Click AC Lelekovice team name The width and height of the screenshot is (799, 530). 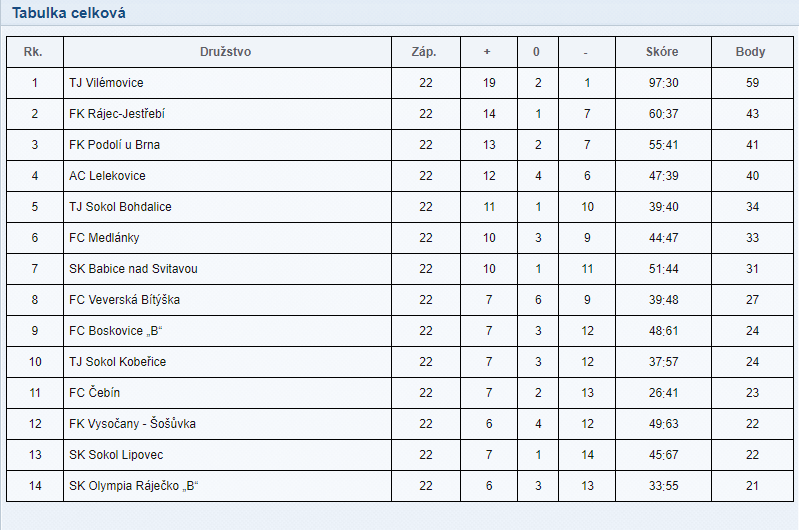click(107, 176)
